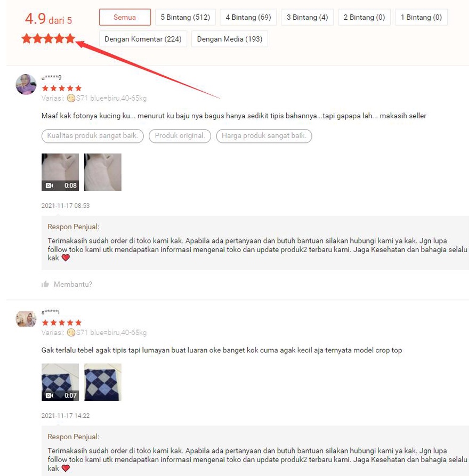
Task: Select the Semua filter tab
Action: (x=125, y=17)
